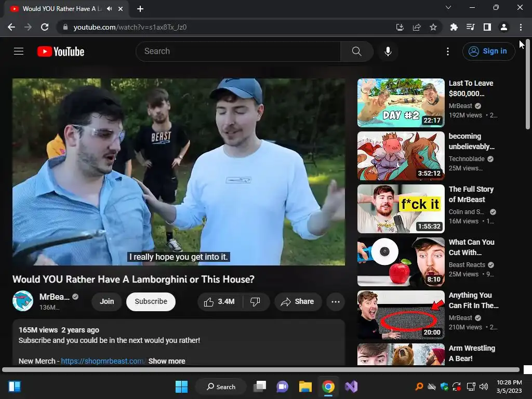Click the Sign in button
Screen dimensions: 532x399
[x=488, y=51]
